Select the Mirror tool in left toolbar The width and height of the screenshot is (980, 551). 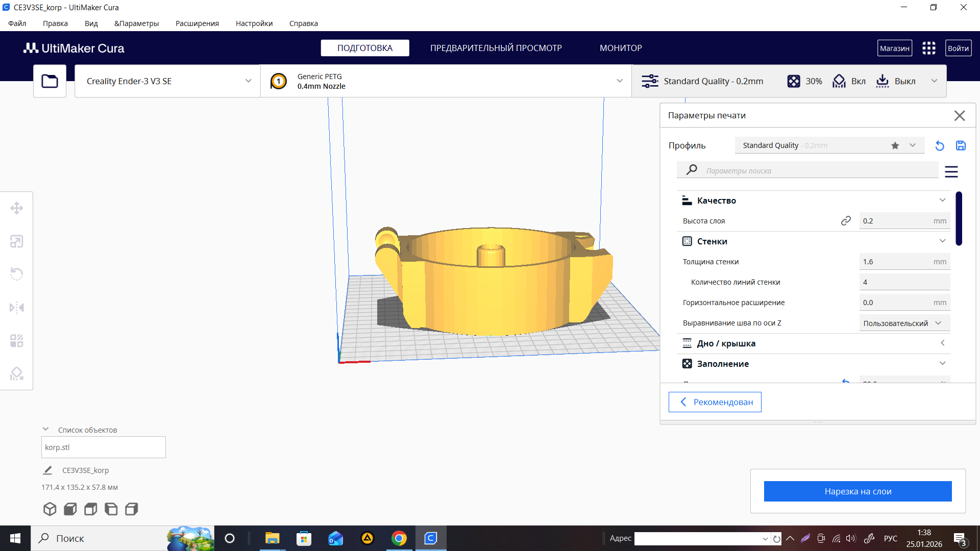pyautogui.click(x=17, y=308)
